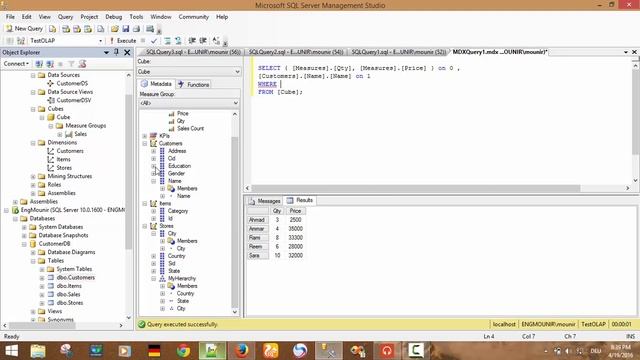The height and width of the screenshot is (360, 640).
Task: Select MyHierarchy in metadata tree
Action: [x=182, y=278]
